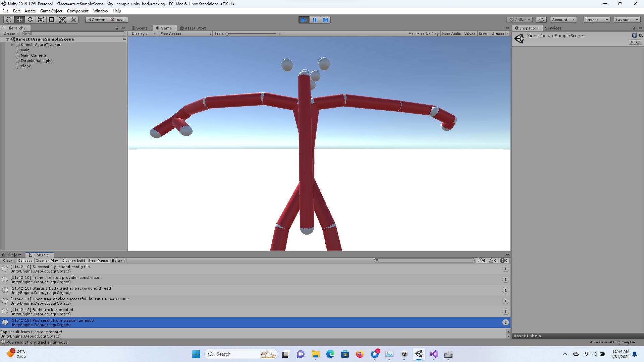644x362 pixels.
Task: Toggle VSync option
Action: pos(470,34)
